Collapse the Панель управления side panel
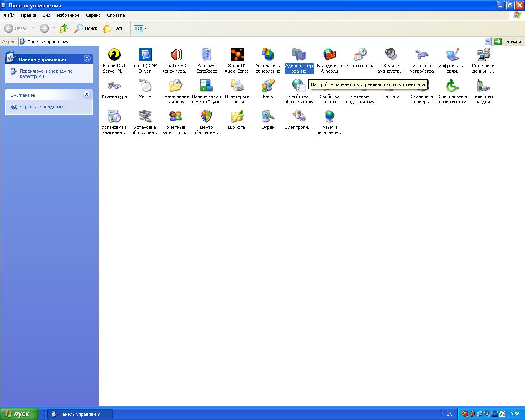 click(x=87, y=59)
